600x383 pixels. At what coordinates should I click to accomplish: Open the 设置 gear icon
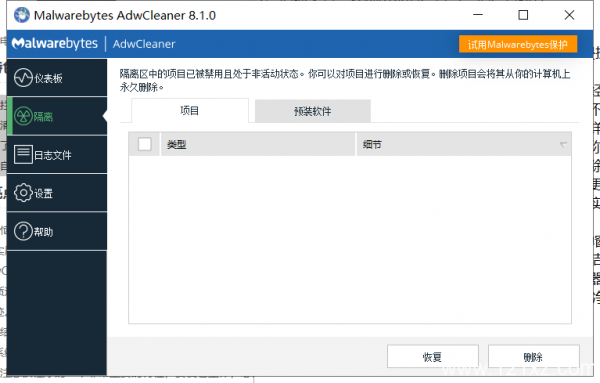click(x=23, y=193)
